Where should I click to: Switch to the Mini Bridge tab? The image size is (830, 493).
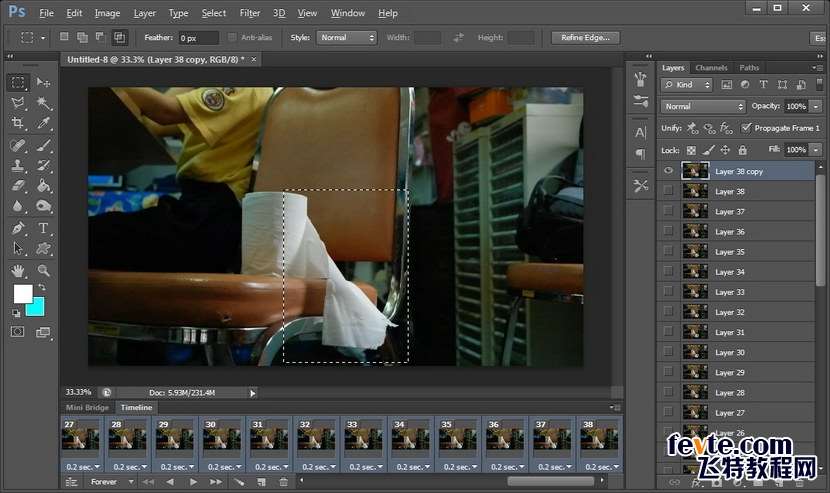pos(87,407)
